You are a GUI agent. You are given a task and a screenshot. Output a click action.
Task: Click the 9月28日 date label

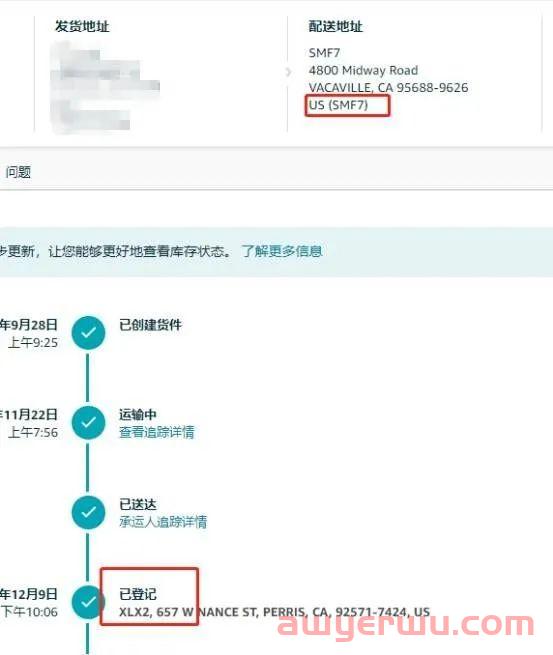pos(28,325)
